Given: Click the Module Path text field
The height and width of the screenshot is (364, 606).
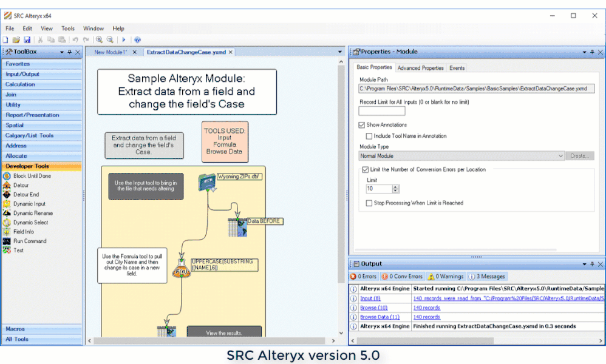Looking at the screenshot, I should (477, 89).
